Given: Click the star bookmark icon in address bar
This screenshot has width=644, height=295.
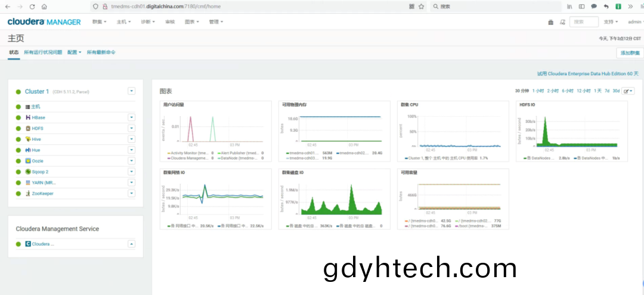Looking at the screenshot, I should coord(421,7).
